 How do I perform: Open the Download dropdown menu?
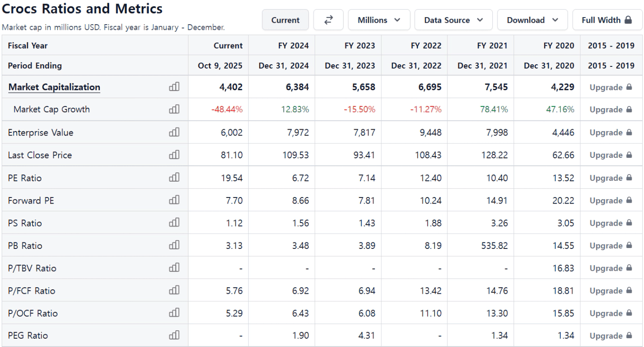tap(532, 20)
